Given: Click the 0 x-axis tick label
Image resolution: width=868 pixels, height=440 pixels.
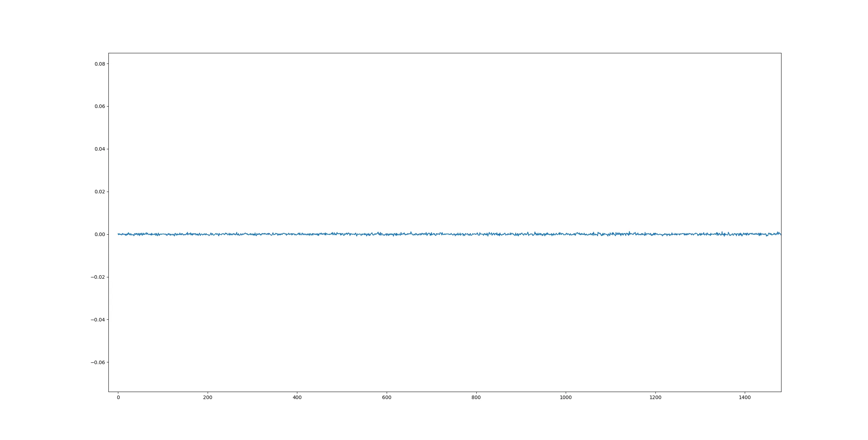Looking at the screenshot, I should pyautogui.click(x=118, y=398).
